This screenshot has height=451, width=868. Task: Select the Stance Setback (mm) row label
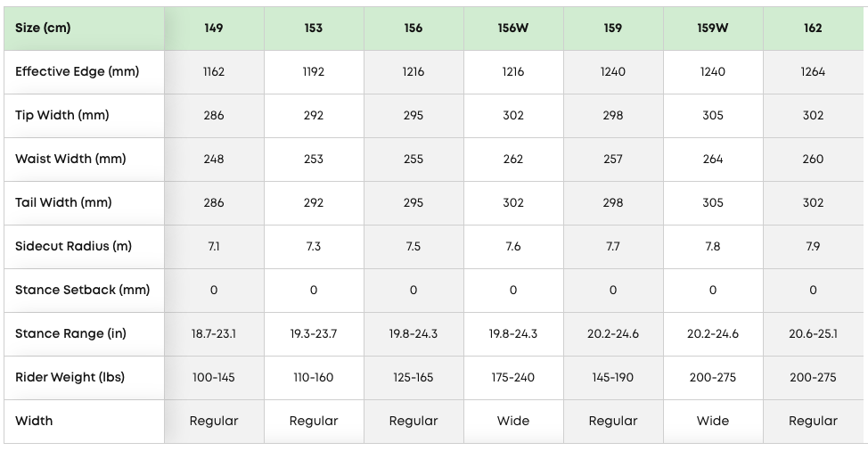pyautogui.click(x=82, y=291)
